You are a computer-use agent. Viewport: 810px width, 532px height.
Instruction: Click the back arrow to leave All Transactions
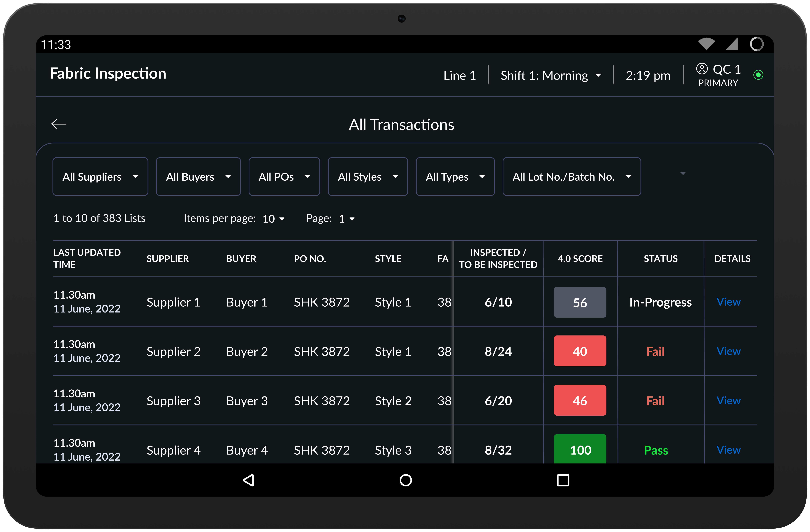pyautogui.click(x=59, y=124)
